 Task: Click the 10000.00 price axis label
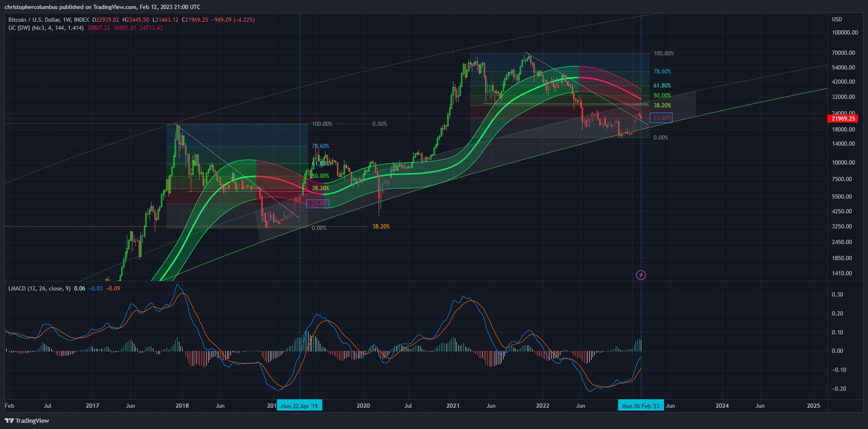pyautogui.click(x=843, y=163)
